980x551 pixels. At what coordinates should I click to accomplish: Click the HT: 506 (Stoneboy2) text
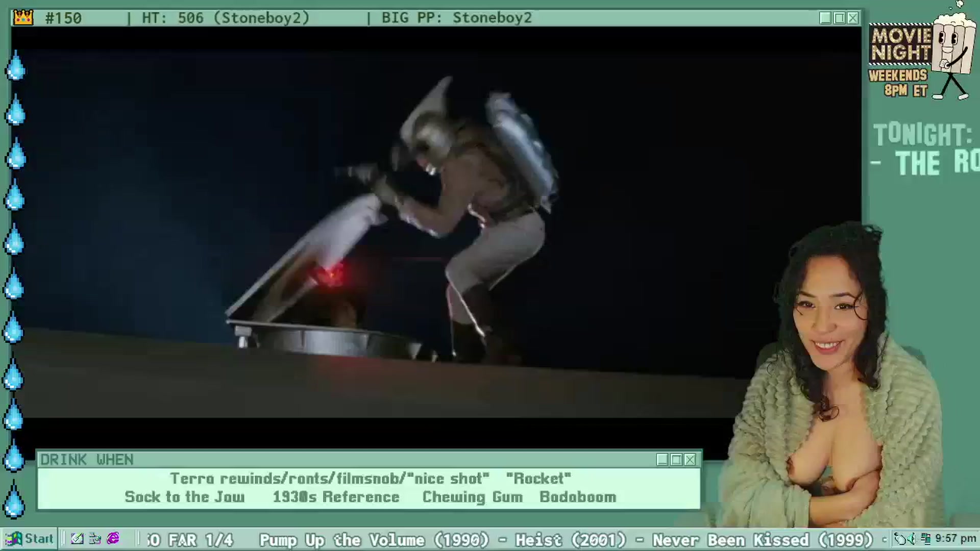tap(226, 18)
